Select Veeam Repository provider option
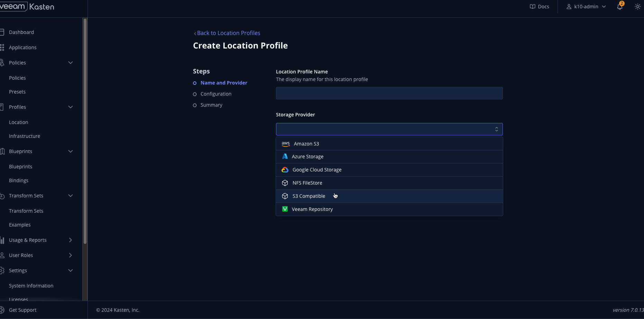644x319 pixels. [389, 209]
